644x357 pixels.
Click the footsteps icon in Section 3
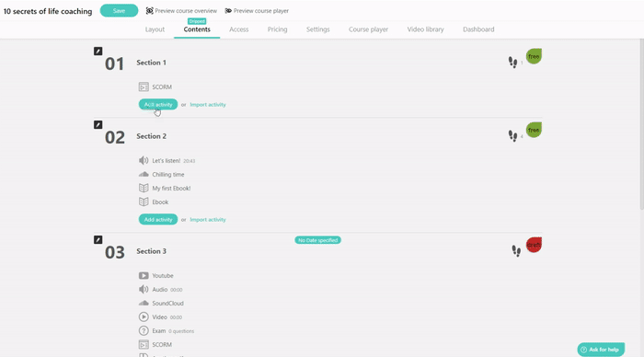[516, 251]
